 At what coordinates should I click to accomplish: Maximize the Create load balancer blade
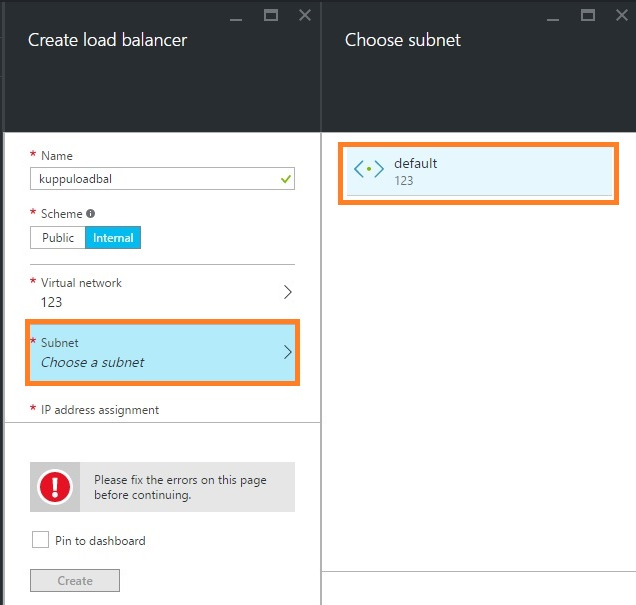pos(271,15)
